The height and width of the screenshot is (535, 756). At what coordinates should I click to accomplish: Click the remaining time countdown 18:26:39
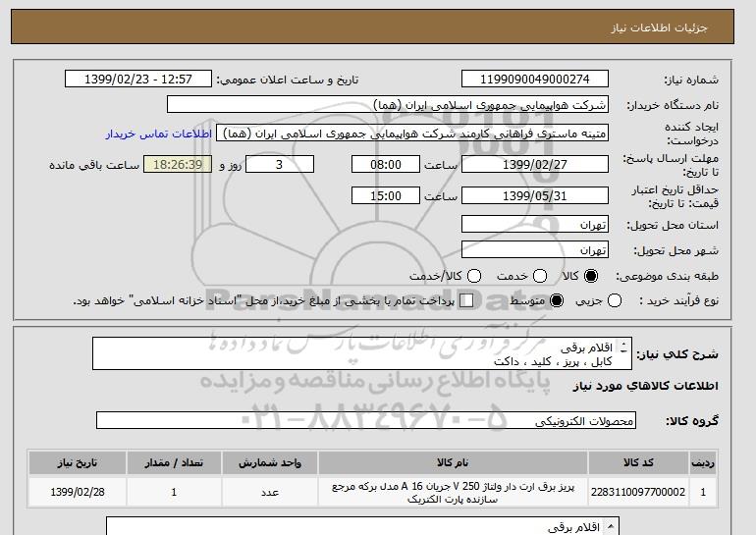coord(178,164)
